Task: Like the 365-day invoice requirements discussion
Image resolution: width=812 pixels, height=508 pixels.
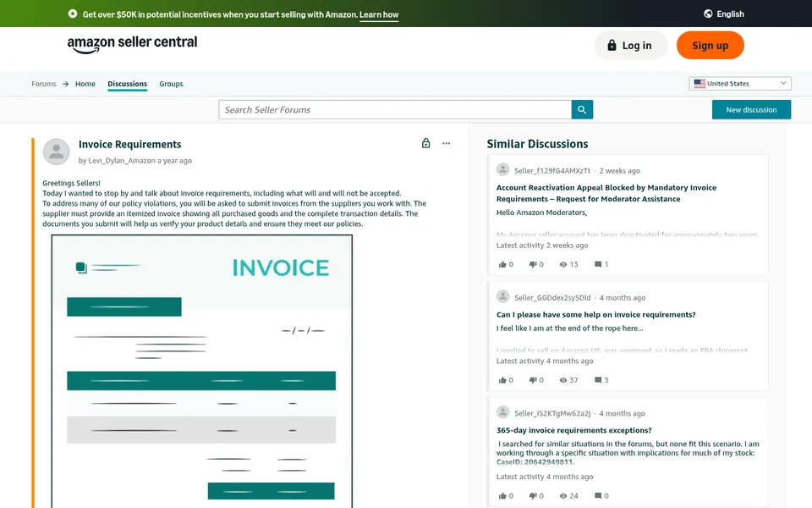Action: (x=502, y=495)
